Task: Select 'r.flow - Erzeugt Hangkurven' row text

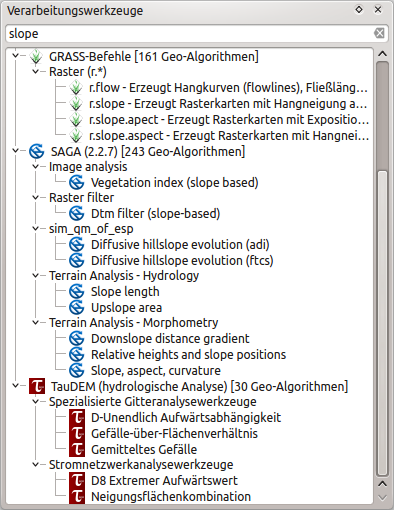Action: [228, 88]
